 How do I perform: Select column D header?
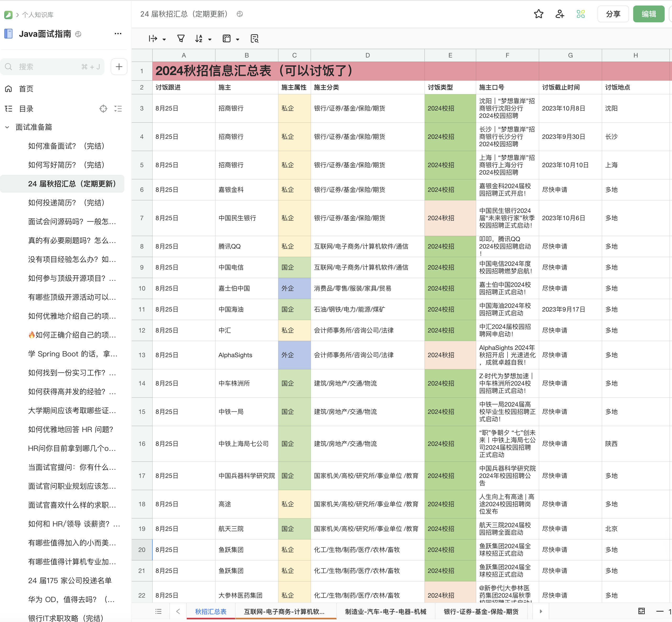pyautogui.click(x=367, y=55)
